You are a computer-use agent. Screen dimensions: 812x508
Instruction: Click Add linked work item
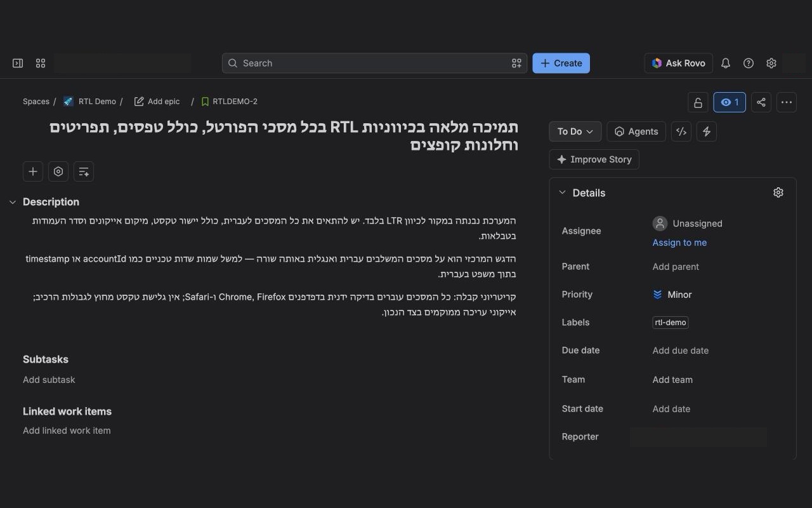(x=67, y=431)
